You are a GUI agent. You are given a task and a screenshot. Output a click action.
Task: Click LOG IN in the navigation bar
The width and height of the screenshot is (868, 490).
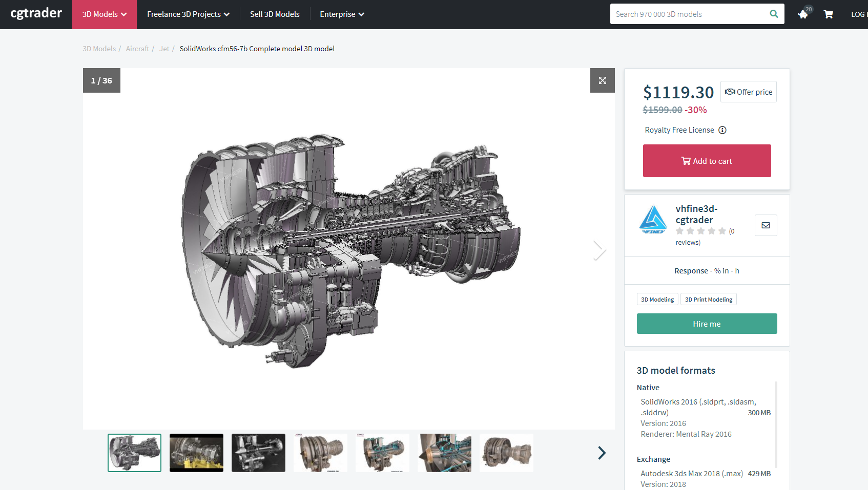pyautogui.click(x=860, y=14)
